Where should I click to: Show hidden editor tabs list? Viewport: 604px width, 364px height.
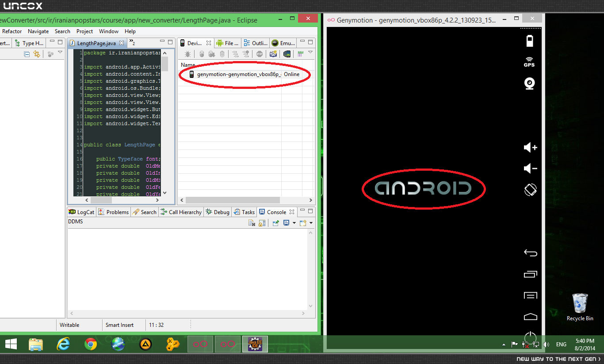click(x=132, y=43)
